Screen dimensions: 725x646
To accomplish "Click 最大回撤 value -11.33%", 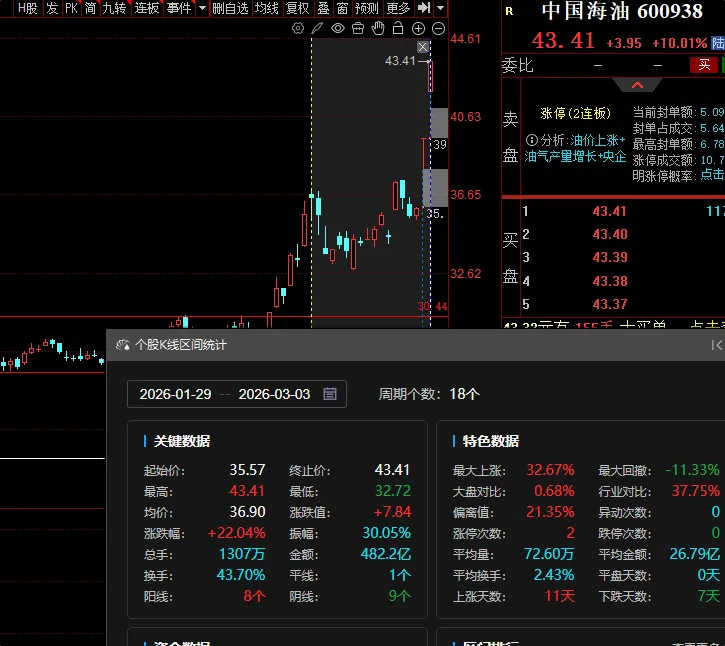I will (692, 470).
